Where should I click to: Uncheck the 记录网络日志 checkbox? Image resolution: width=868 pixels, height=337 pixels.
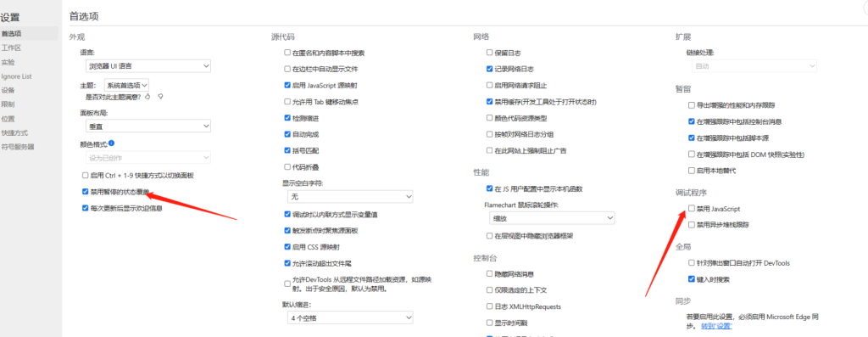[x=489, y=70]
